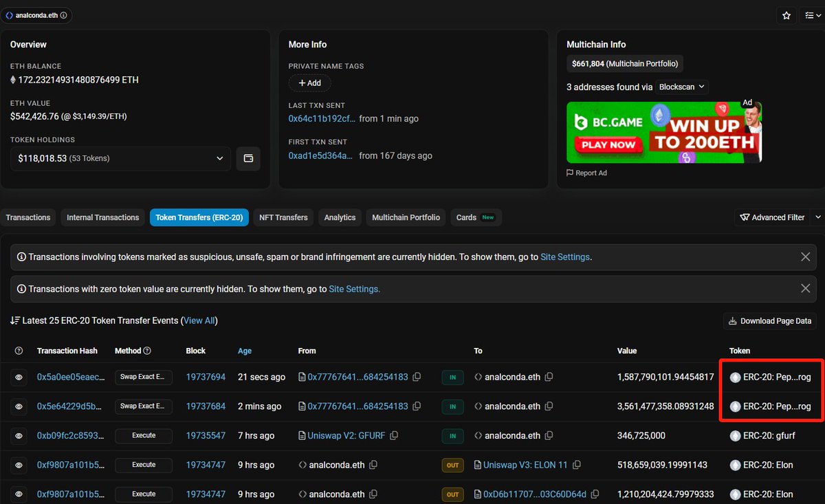825x504 pixels.
Task: Copy the Uniswap V3: ELON 11 address
Action: [x=576, y=465]
